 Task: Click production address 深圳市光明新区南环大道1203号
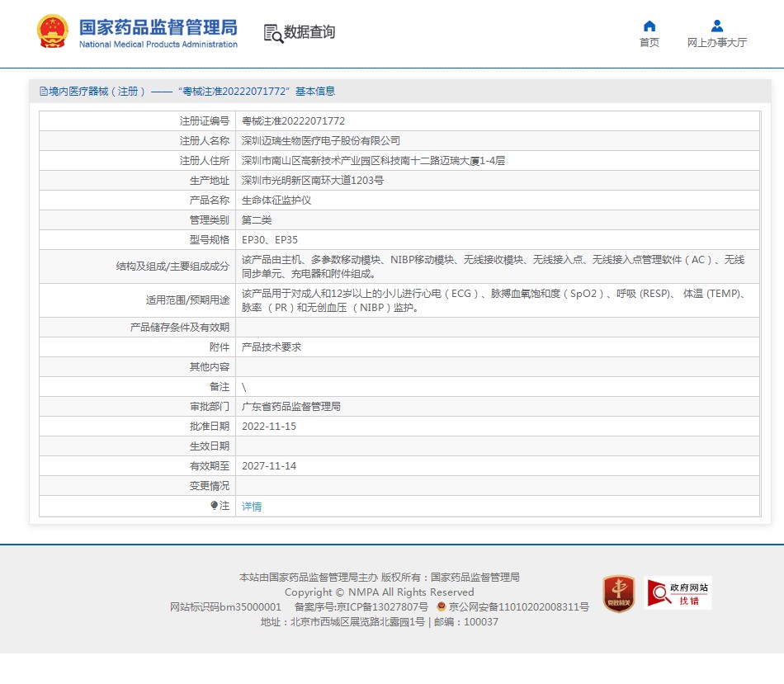coord(313,181)
